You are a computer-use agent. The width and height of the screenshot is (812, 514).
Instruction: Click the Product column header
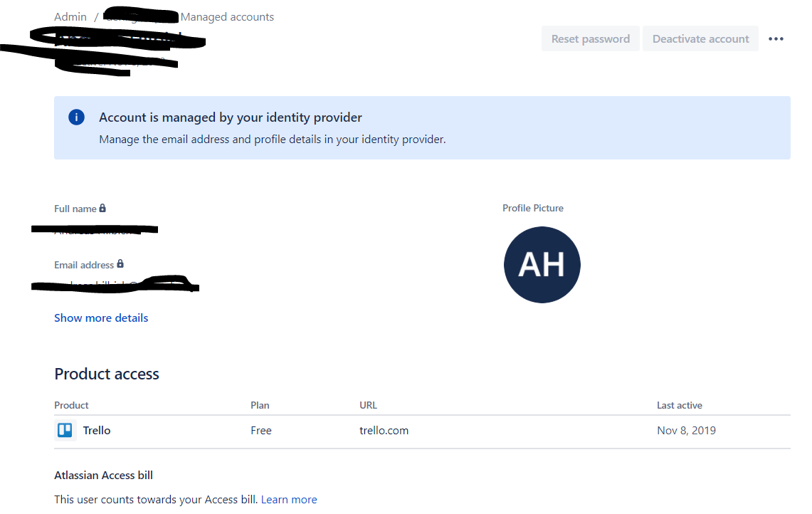pyautogui.click(x=71, y=405)
